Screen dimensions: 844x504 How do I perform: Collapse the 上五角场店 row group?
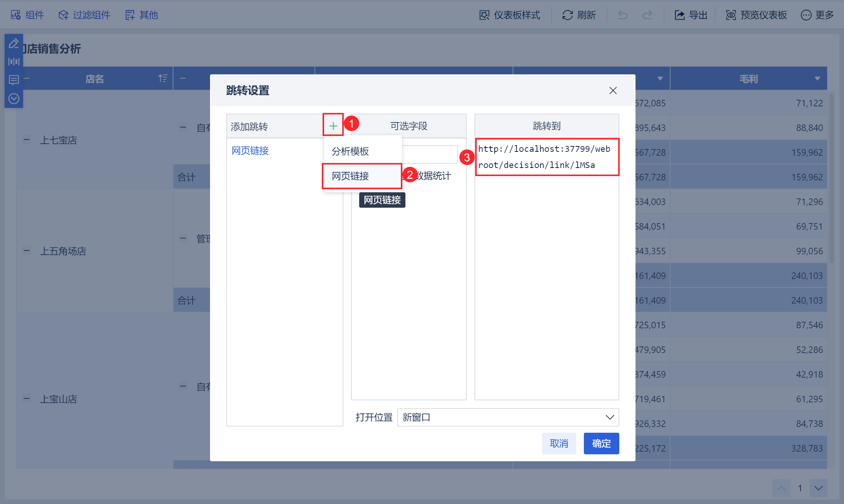pyautogui.click(x=27, y=251)
